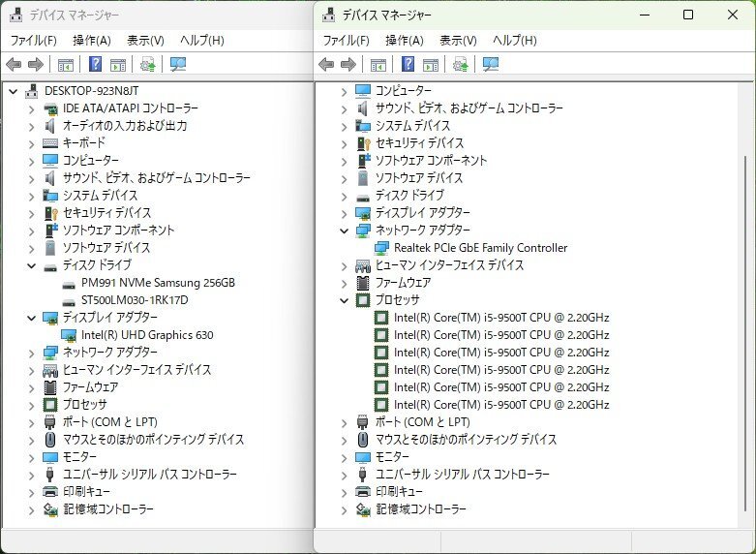The image size is (756, 554).
Task: Collapse ディスク ドライブ in left window
Action: coord(31,265)
